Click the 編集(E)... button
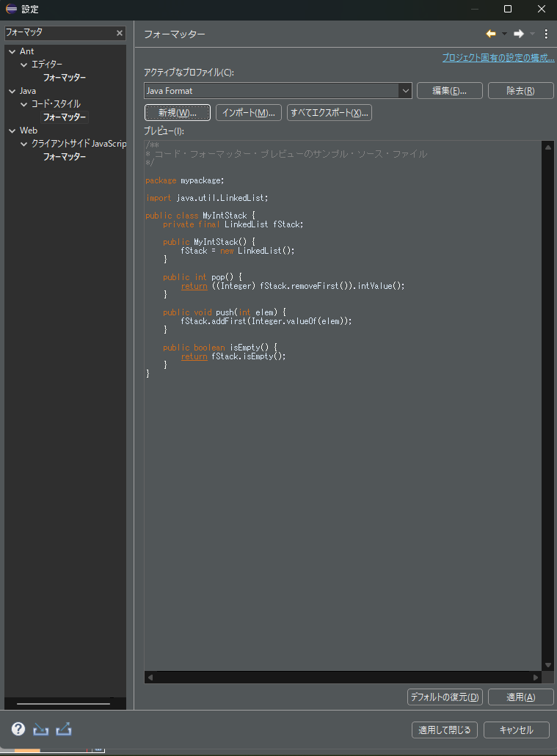557x756 pixels. [450, 91]
